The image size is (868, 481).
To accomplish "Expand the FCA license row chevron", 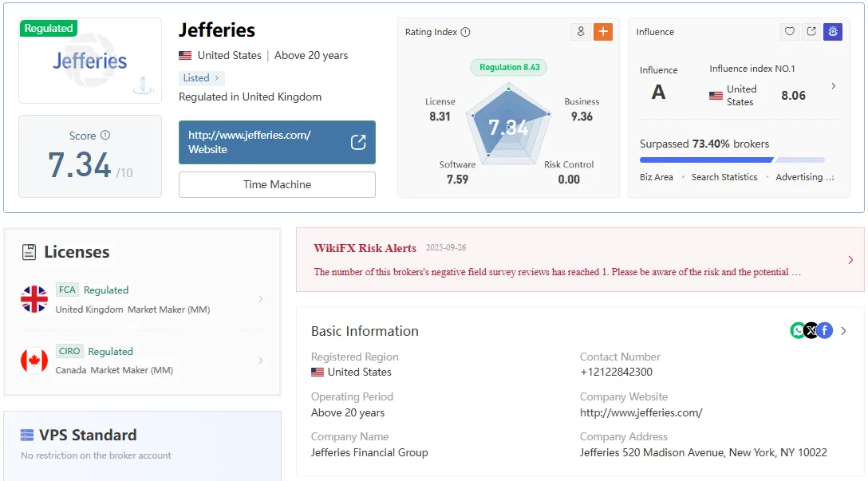I will [x=260, y=299].
